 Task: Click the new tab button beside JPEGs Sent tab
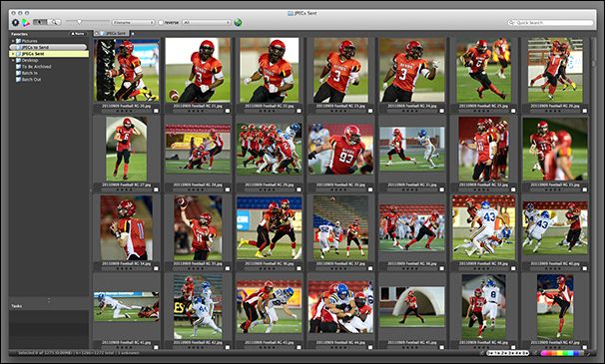point(133,34)
